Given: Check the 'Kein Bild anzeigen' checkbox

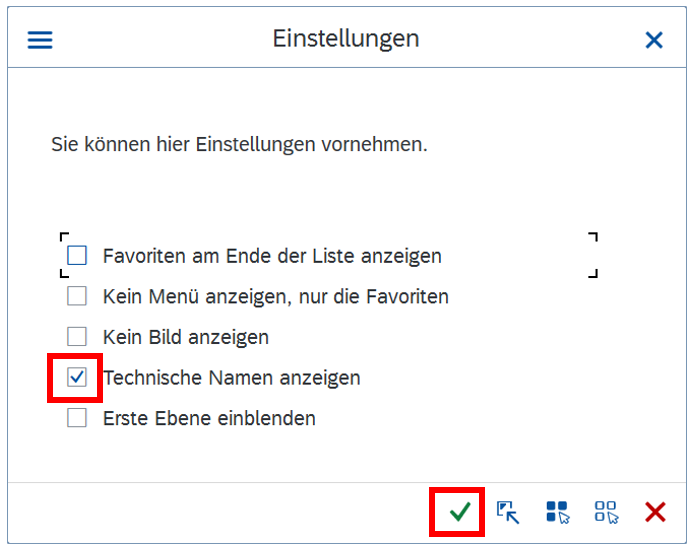Looking at the screenshot, I should (x=77, y=337).
